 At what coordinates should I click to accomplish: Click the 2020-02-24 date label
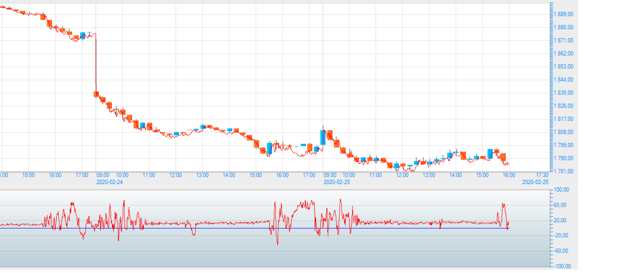point(109,182)
